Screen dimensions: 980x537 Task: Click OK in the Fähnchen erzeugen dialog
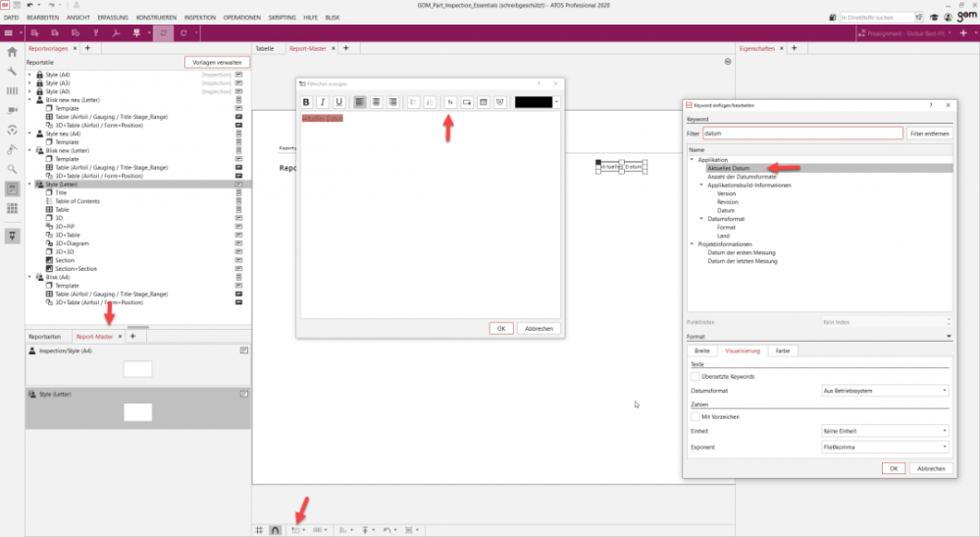[501, 328]
